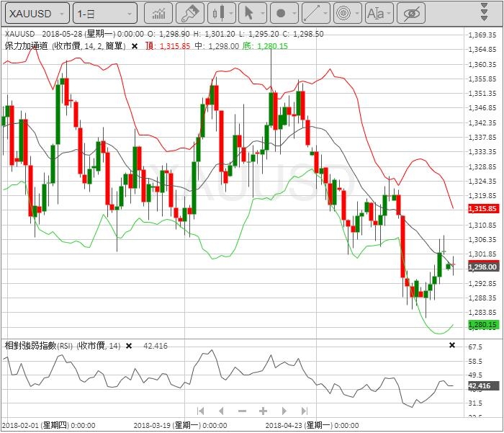Toggle hide drawings eye icon
Screen dimensions: 504x433
(411, 14)
